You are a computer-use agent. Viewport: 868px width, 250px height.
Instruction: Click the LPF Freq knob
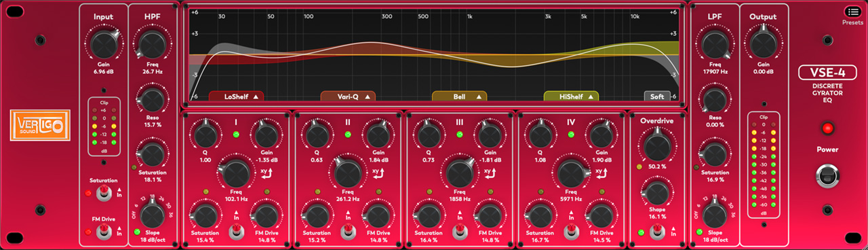coord(715,44)
